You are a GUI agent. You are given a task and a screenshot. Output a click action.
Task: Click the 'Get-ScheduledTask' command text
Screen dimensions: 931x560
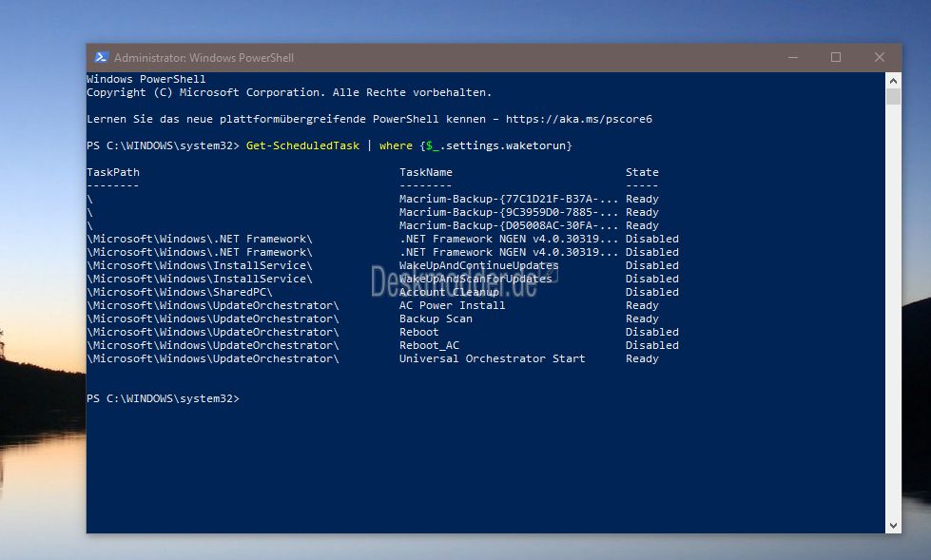pos(302,145)
